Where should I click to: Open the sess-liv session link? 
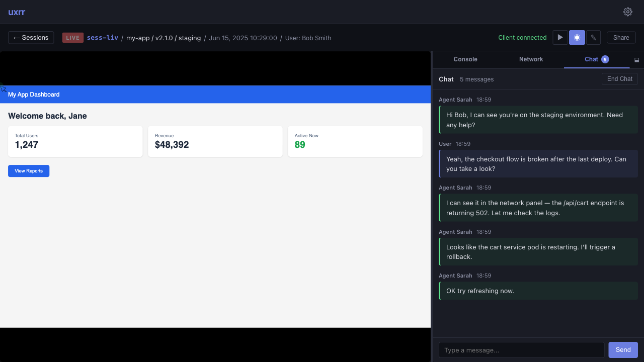(x=102, y=38)
